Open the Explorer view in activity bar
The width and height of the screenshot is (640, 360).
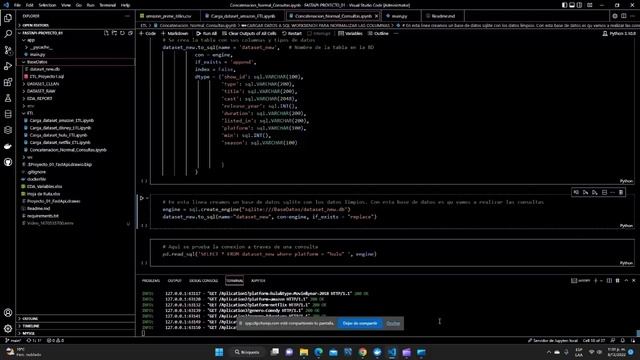[x=8, y=18]
